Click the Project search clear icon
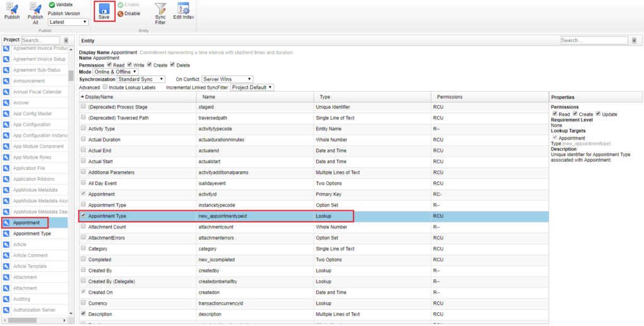 point(67,40)
